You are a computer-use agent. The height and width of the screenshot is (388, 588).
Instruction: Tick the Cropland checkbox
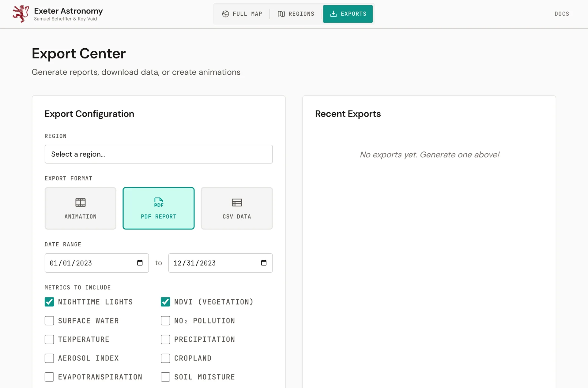coord(165,358)
